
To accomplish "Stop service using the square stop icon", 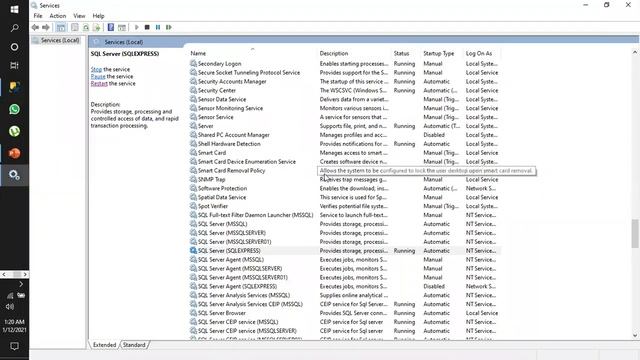I will point(147,27).
